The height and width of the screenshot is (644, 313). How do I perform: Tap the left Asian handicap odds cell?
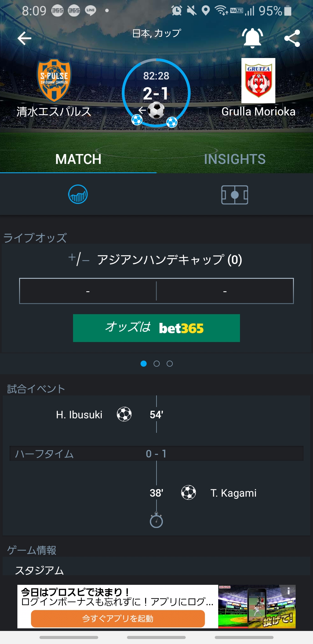(x=88, y=291)
